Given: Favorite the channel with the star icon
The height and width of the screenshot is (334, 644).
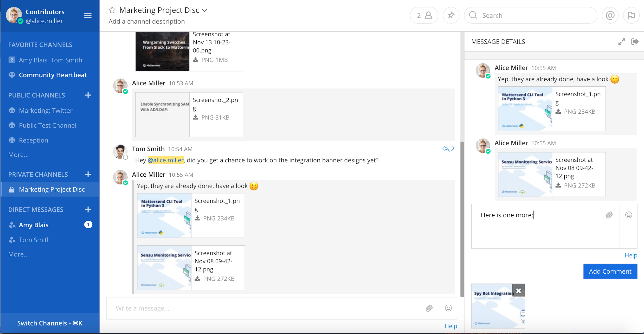Looking at the screenshot, I should 112,10.
